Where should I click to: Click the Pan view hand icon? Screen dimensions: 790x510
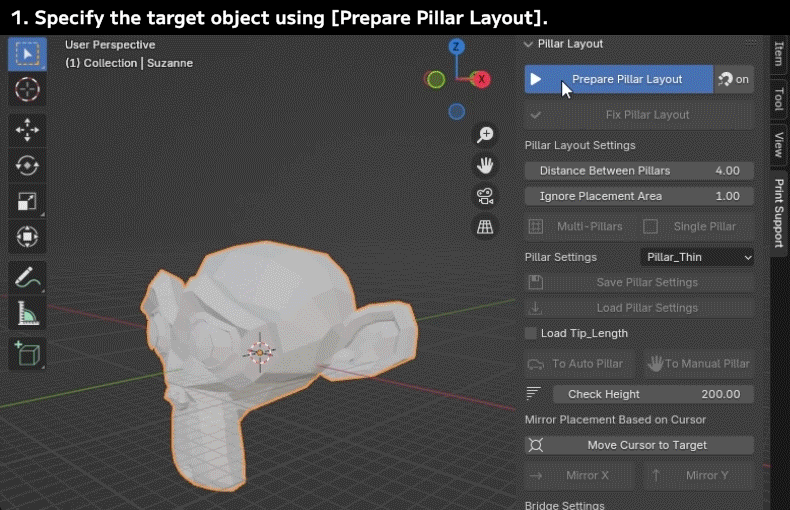pyautogui.click(x=485, y=165)
